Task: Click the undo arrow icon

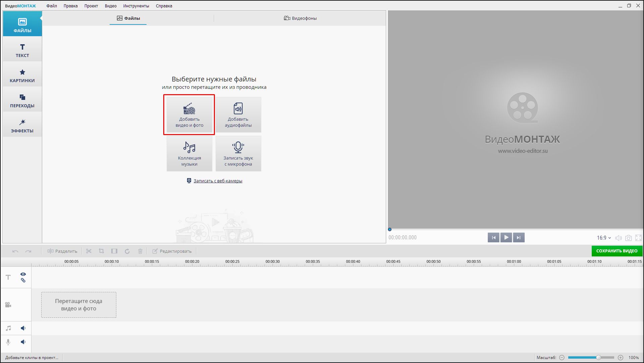Action: [15, 251]
